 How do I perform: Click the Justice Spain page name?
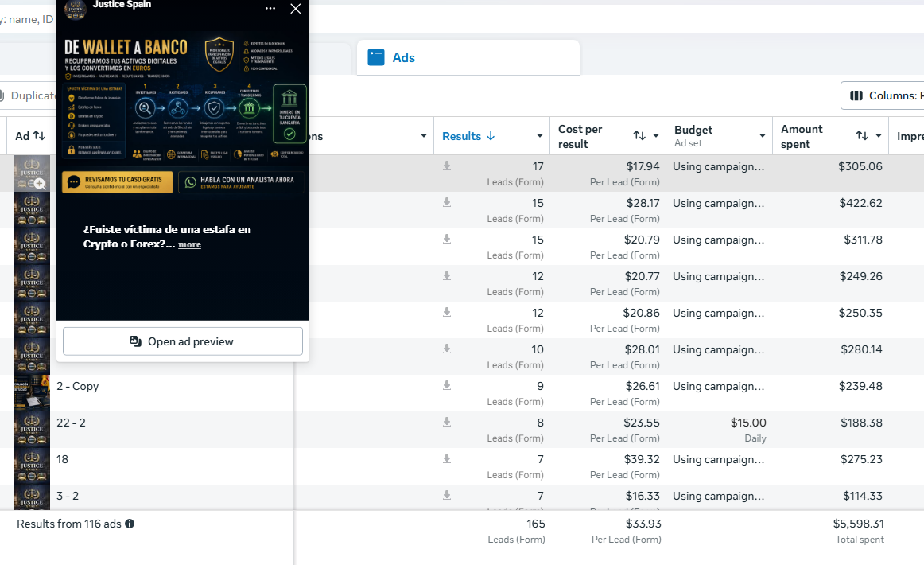pyautogui.click(x=122, y=5)
